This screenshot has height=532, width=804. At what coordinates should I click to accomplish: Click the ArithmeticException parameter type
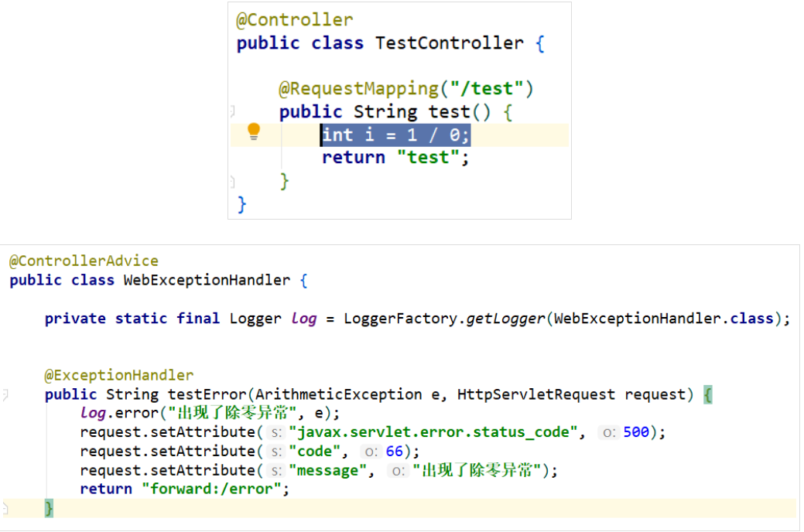(x=338, y=394)
